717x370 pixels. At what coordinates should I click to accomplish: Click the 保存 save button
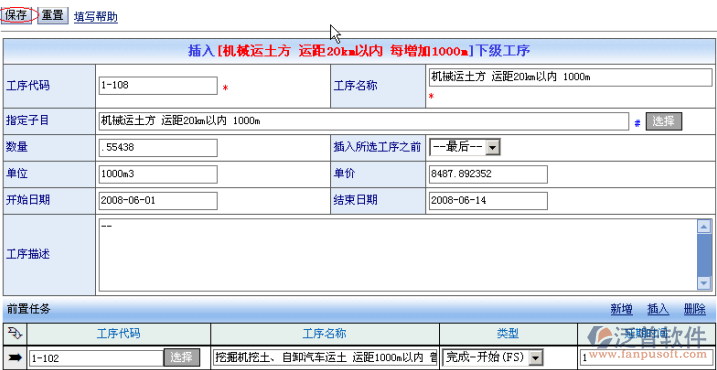coord(16,15)
